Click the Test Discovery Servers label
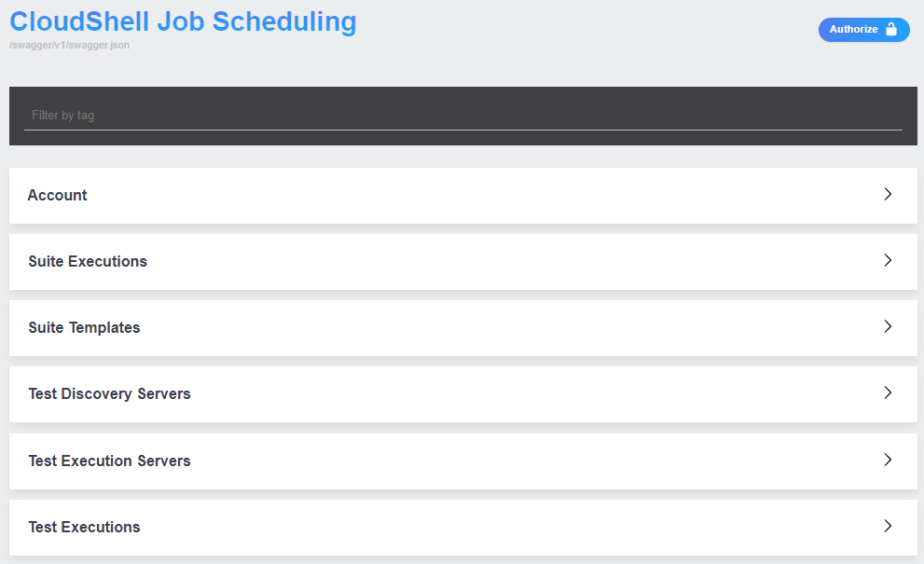This screenshot has width=924, height=564. click(109, 393)
